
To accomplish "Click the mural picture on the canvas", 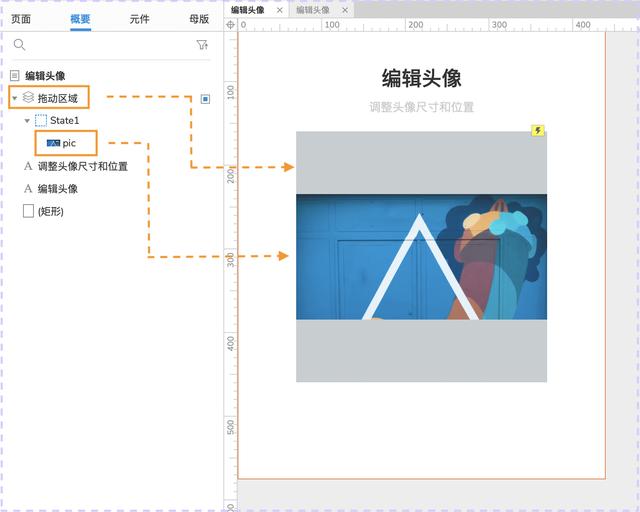I will coord(422,257).
